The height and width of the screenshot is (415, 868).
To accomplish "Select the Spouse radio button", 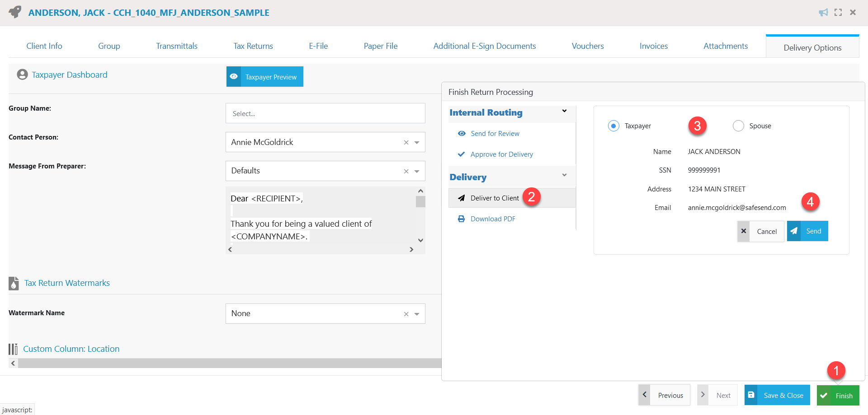I will (x=738, y=126).
